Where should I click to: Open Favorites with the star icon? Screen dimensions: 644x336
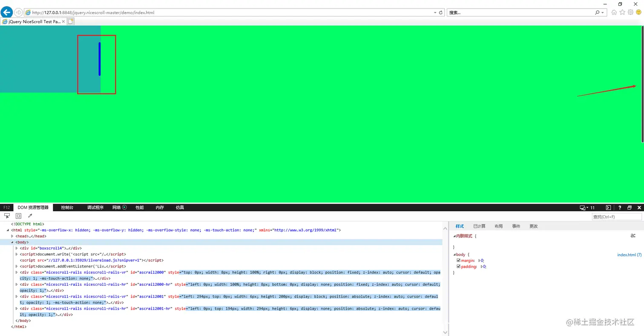(x=622, y=12)
